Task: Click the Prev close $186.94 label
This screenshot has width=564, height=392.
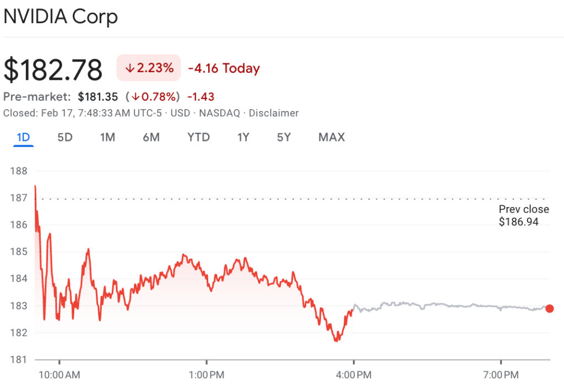Action: pos(523,215)
